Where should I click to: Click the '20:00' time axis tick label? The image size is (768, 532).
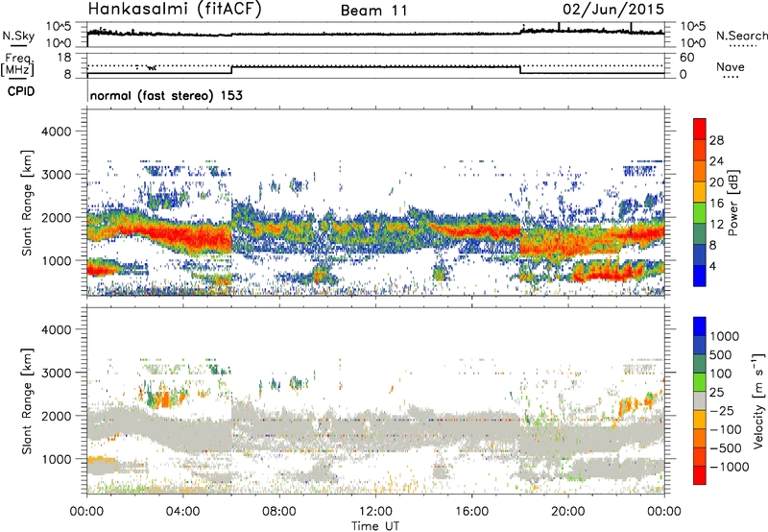(567, 512)
